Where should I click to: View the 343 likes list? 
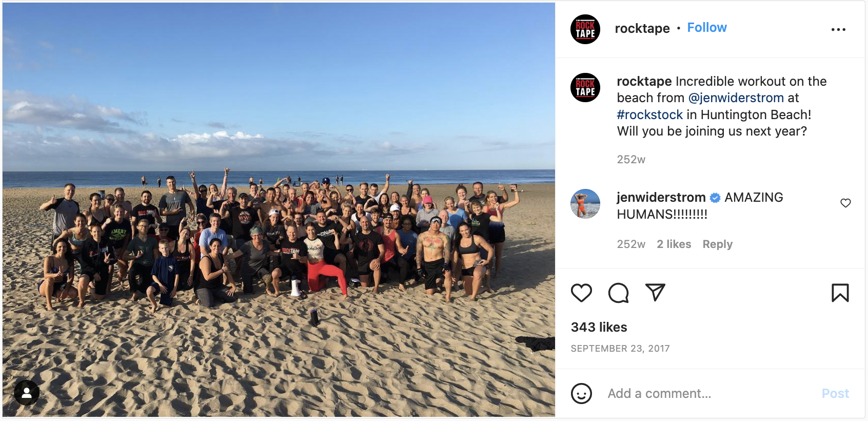click(x=599, y=327)
